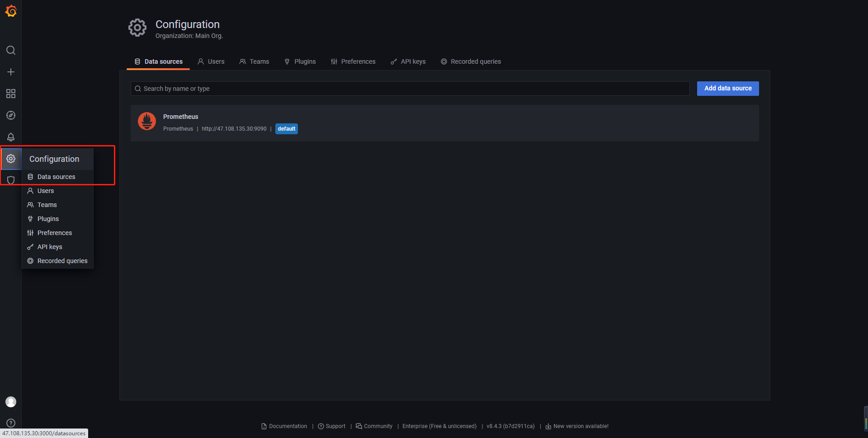Screen dimensions: 868x438
Task: Open the Documentation footer link
Action: pos(284,426)
